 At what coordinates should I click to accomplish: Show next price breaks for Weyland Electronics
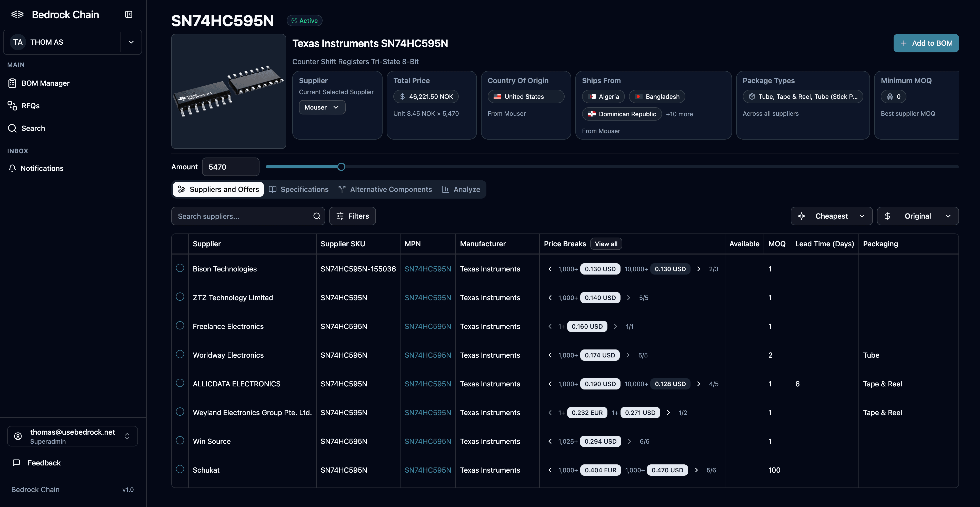pyautogui.click(x=668, y=413)
